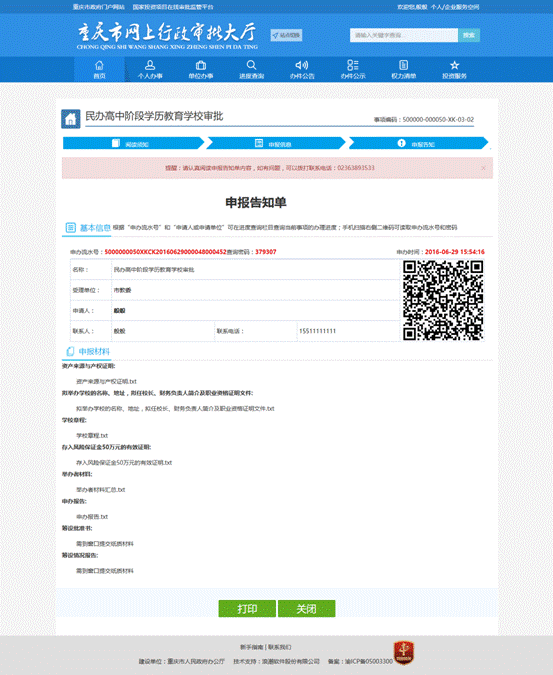Screen dimensions: 553x675
Task: Open 权力清单 document icon in navigation
Action: pos(403,65)
